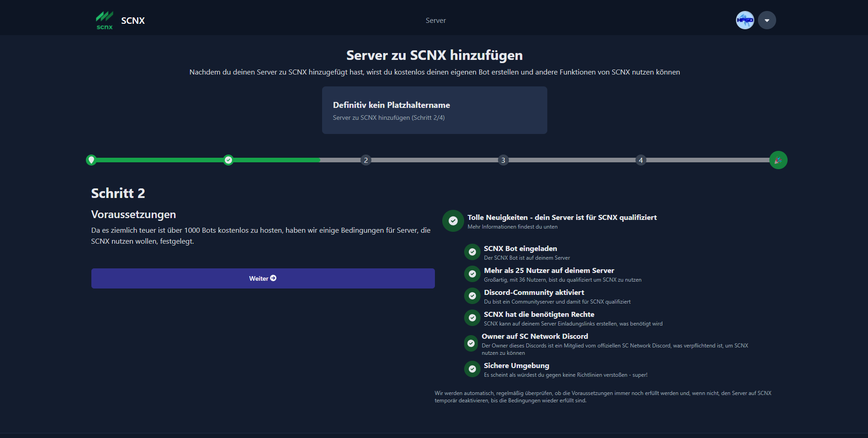This screenshot has height=438, width=868.
Task: Click checkmark beside Owner auf SC Network Discord
Action: [x=471, y=343]
